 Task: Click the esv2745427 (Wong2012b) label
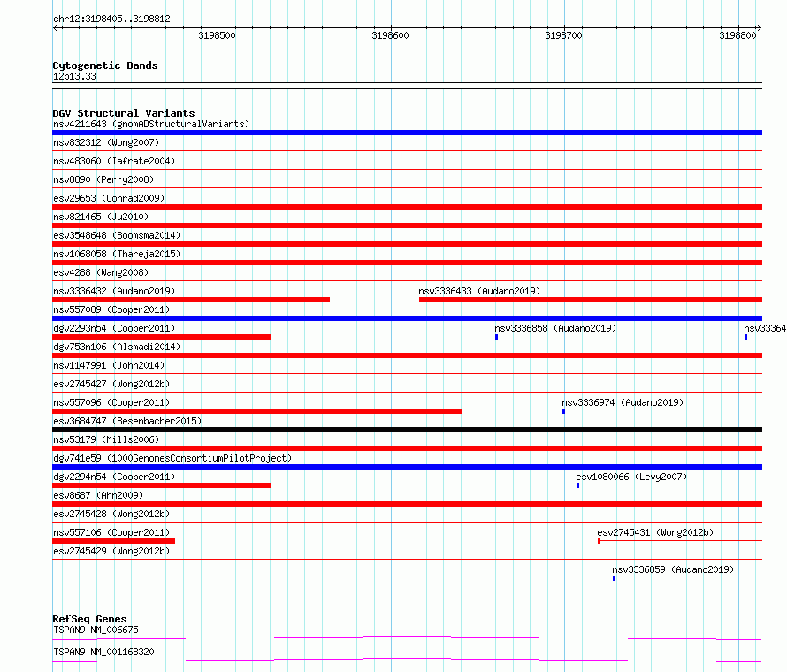(x=111, y=384)
